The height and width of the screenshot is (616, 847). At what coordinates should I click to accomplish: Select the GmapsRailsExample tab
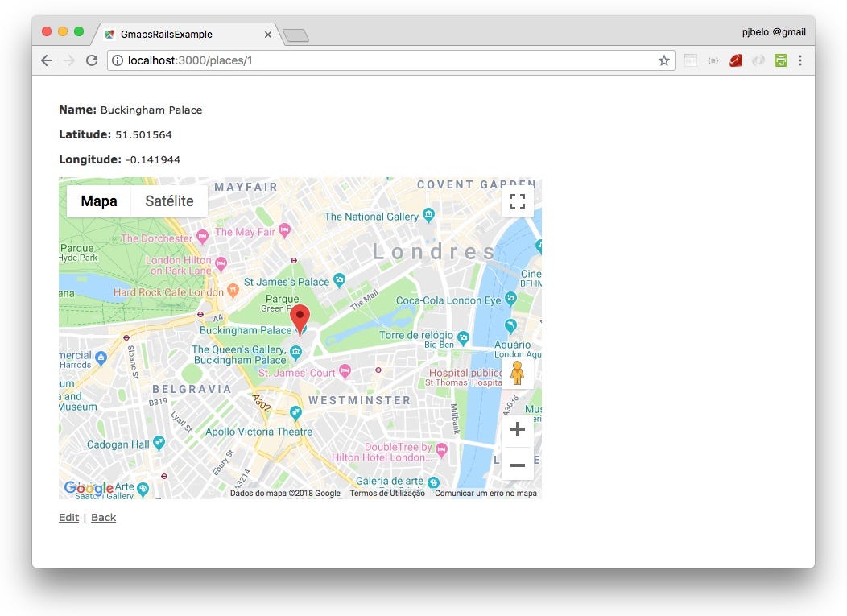click(x=186, y=34)
